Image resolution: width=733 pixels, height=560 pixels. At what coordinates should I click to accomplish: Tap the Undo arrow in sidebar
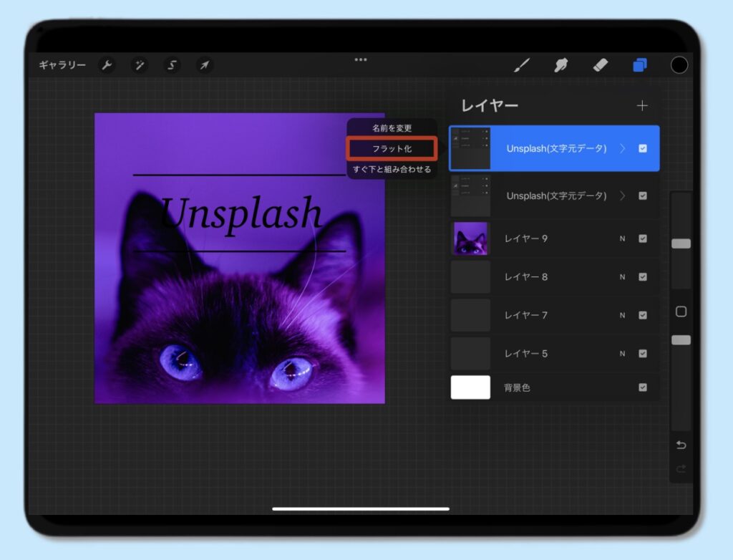click(681, 445)
